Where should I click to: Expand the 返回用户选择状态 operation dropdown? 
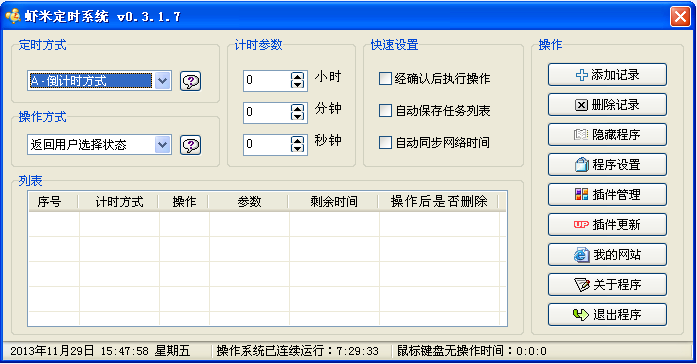point(163,144)
